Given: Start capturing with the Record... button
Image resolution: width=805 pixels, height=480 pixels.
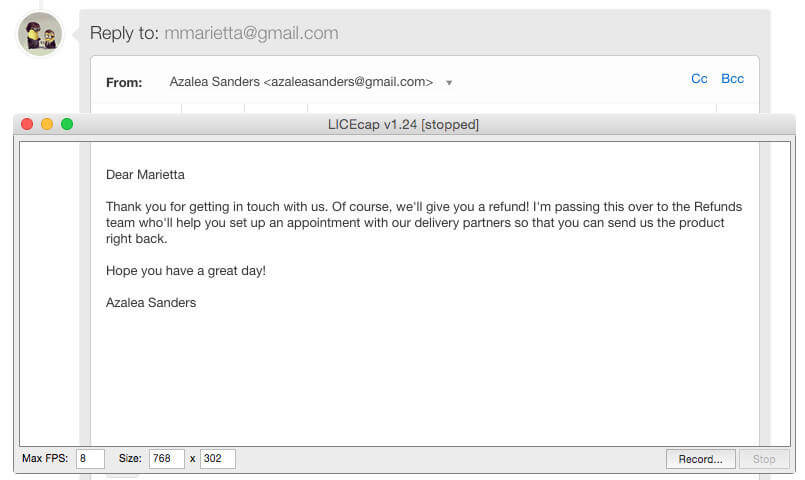Looking at the screenshot, I should point(700,459).
